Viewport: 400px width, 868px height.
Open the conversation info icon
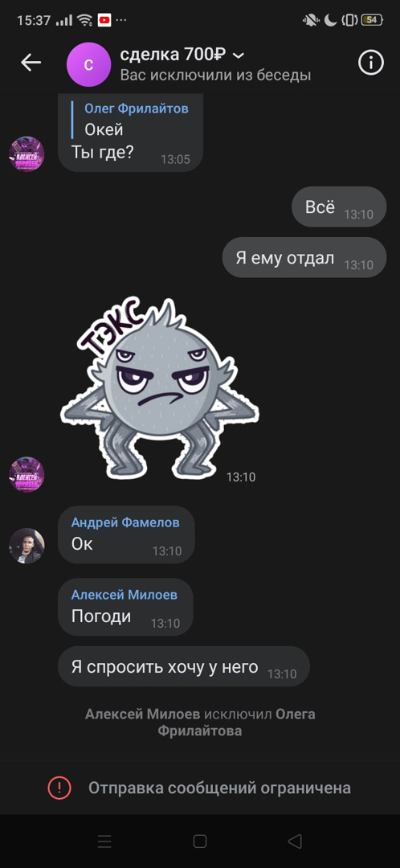[370, 63]
